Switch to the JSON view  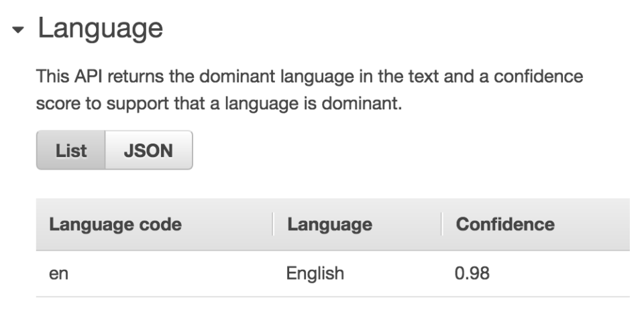[149, 150]
